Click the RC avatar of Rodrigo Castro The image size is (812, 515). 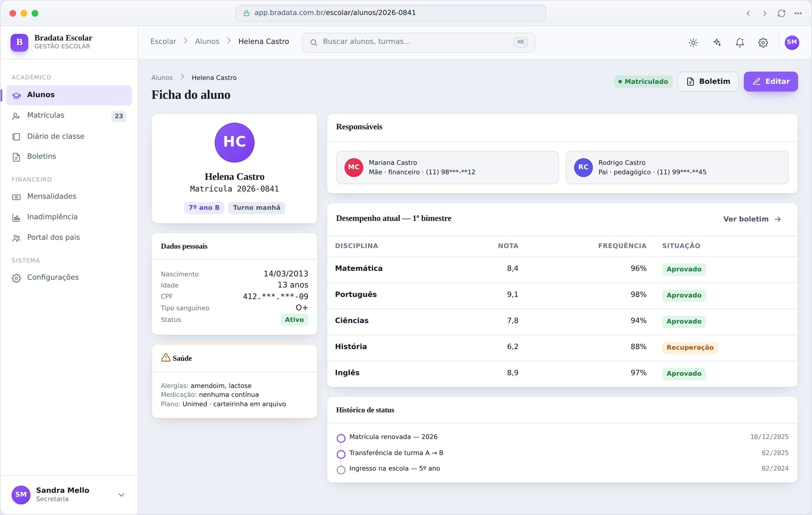click(x=583, y=167)
